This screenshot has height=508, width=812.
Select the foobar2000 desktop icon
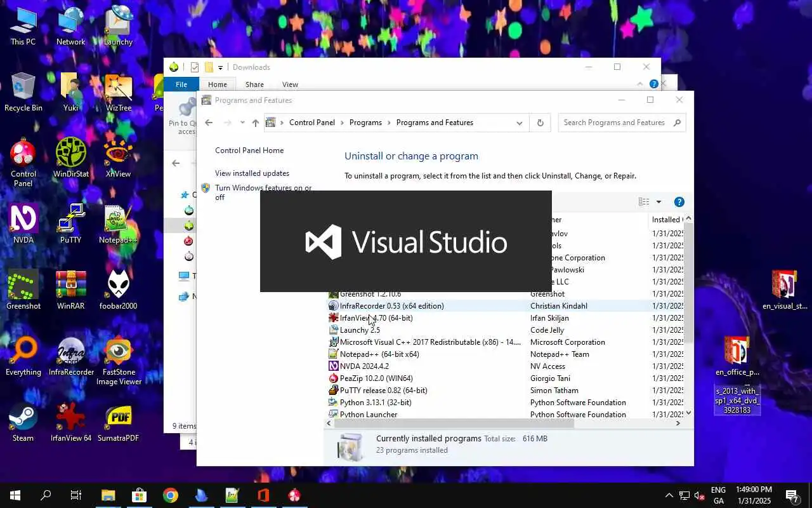click(118, 291)
